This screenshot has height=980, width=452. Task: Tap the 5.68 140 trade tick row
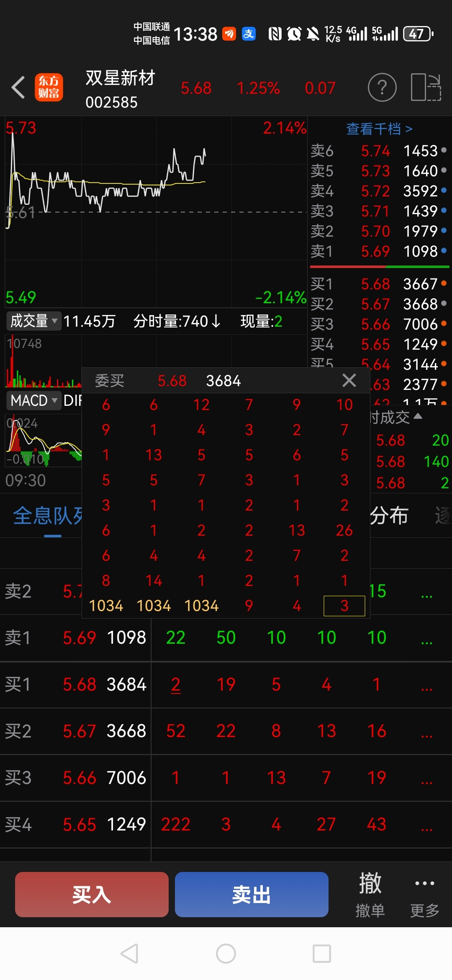coord(412,462)
